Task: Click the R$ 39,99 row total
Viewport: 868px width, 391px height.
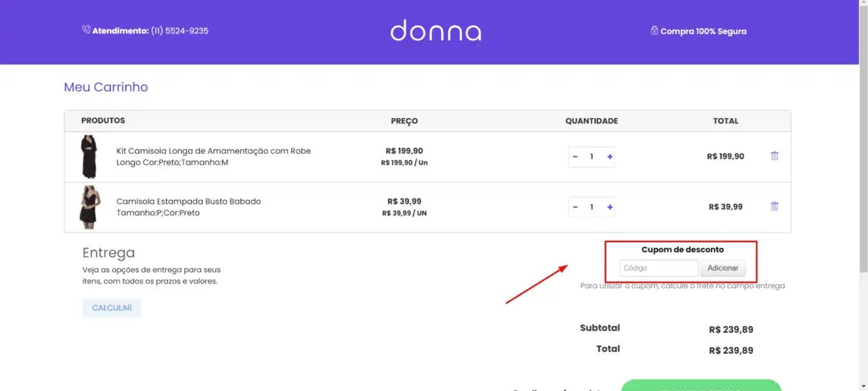Action: [725, 207]
